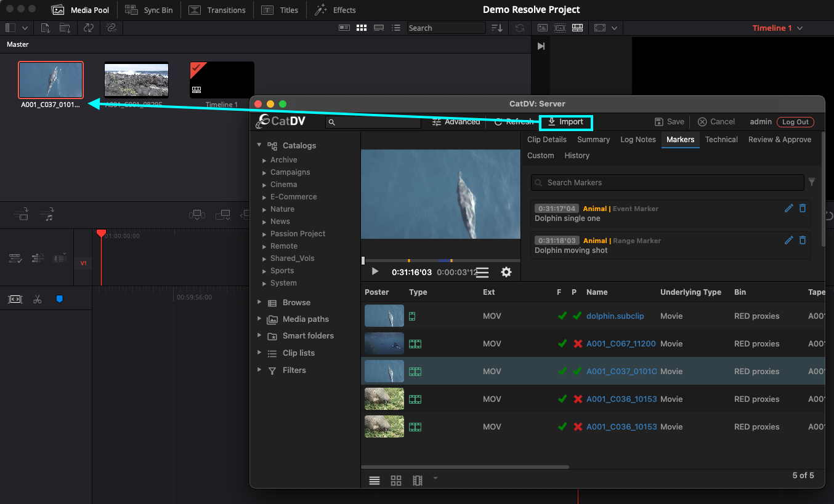Image resolution: width=834 pixels, height=504 pixels.
Task: Expand the Filters section
Action: 259,370
